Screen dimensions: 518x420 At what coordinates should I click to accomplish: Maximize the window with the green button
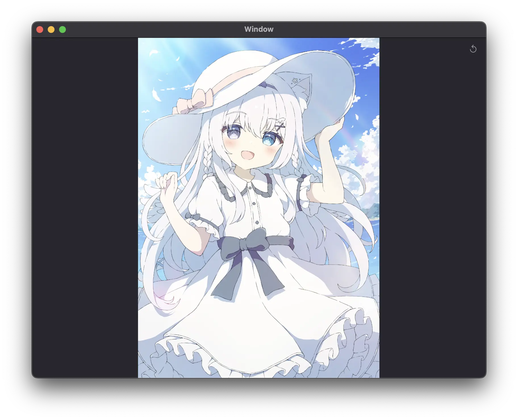pos(62,30)
